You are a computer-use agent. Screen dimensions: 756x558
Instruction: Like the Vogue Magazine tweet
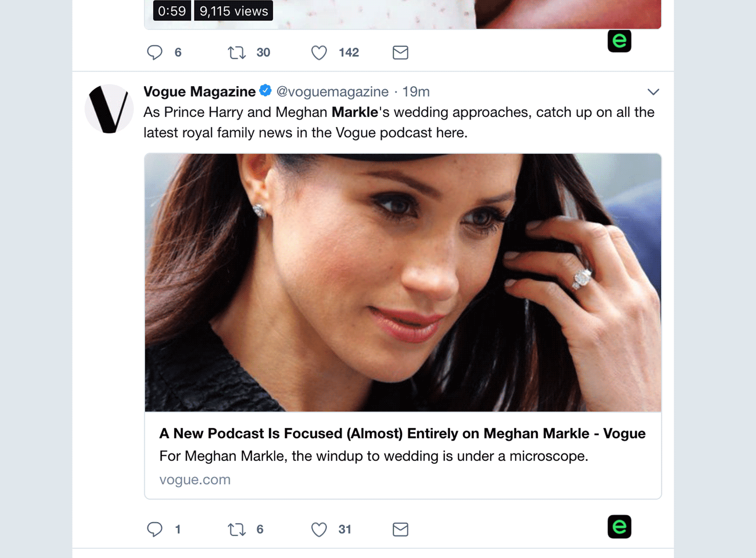[x=319, y=529]
